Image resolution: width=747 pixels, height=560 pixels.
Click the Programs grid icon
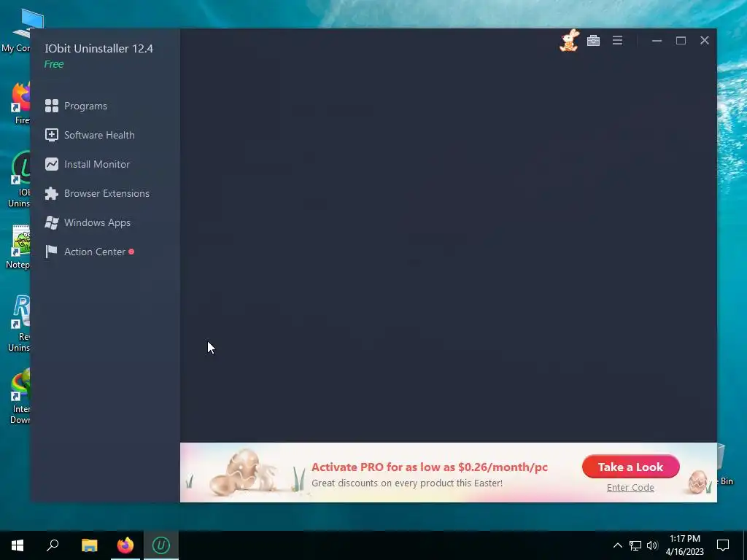click(52, 106)
